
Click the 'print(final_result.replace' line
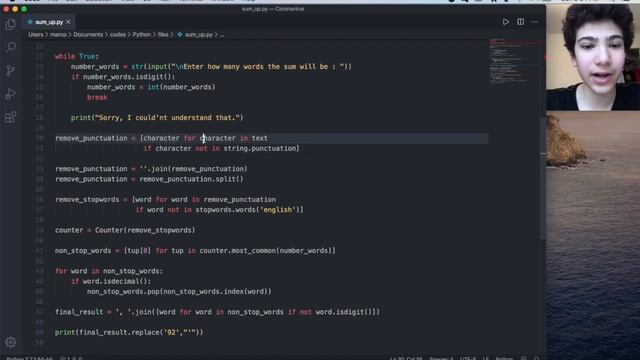[x=129, y=332]
